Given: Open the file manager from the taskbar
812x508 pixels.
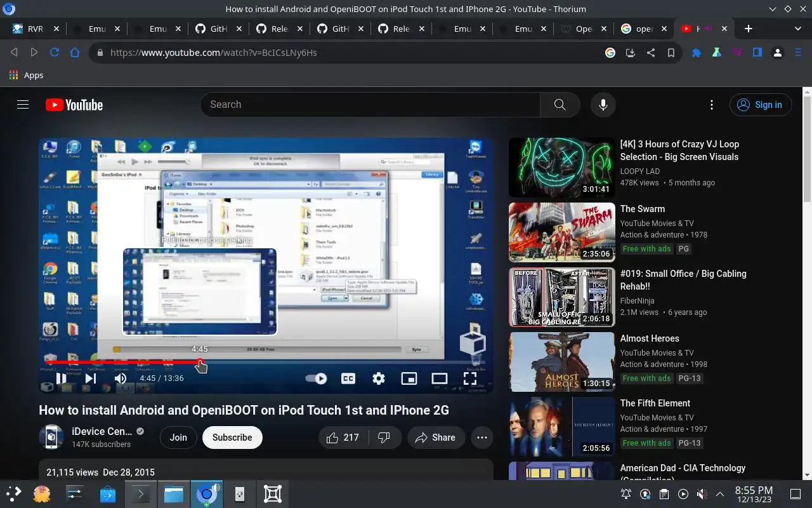Looking at the screenshot, I should (174, 493).
